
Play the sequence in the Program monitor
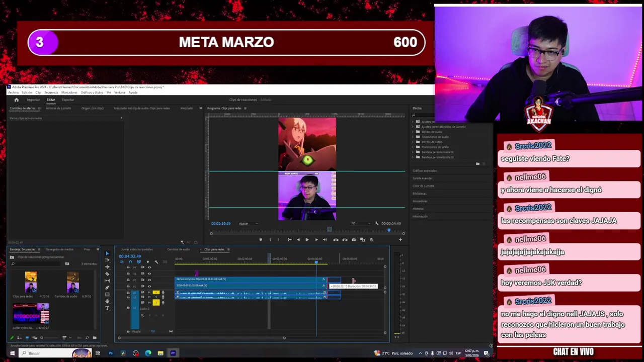click(x=307, y=240)
